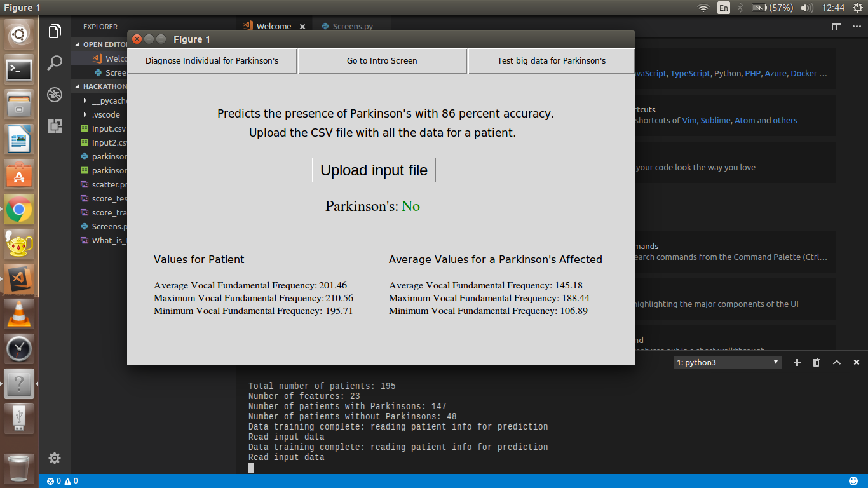868x488 pixels.
Task: Maximize the terminal panel with the up chevron
Action: [837, 362]
